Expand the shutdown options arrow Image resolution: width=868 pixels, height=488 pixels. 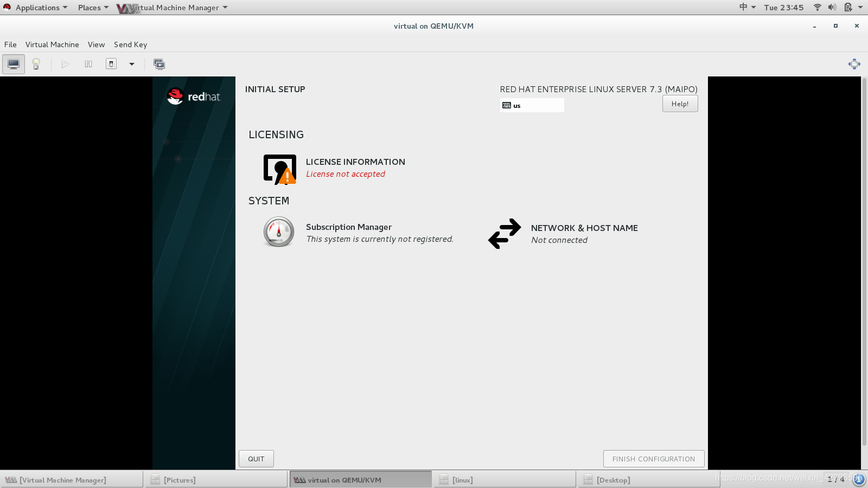(131, 64)
